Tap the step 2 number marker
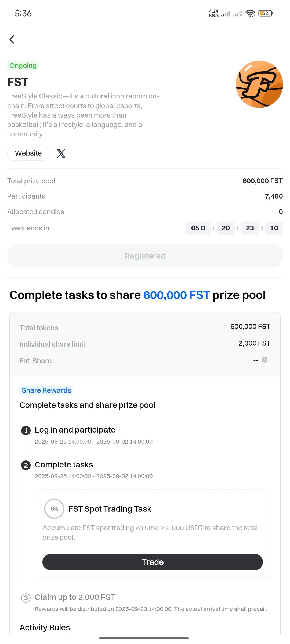Screen dimensions: 290x644 (x=26, y=465)
